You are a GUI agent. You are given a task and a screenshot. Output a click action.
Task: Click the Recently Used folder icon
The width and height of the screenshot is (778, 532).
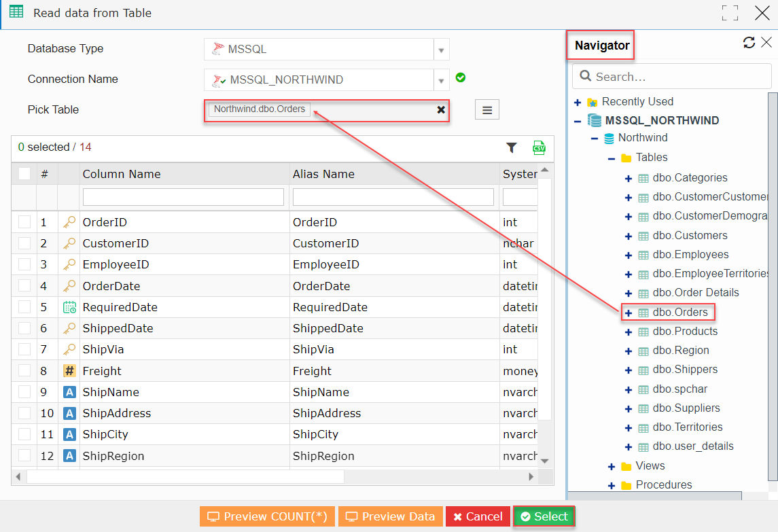click(592, 102)
